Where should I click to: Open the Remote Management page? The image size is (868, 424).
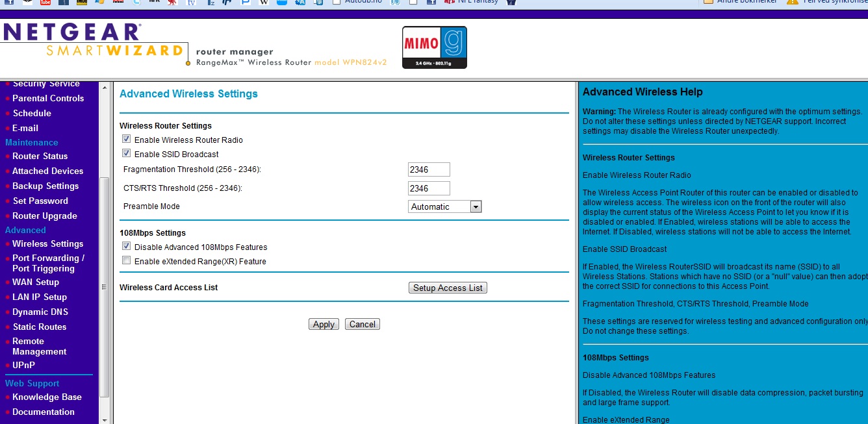(40, 346)
